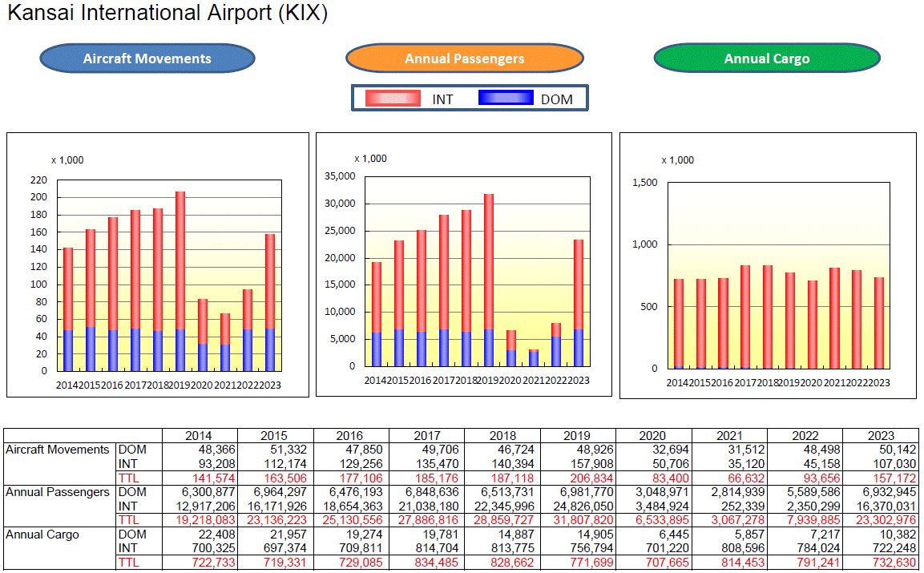Click cell value 6,300,877

coord(208,492)
